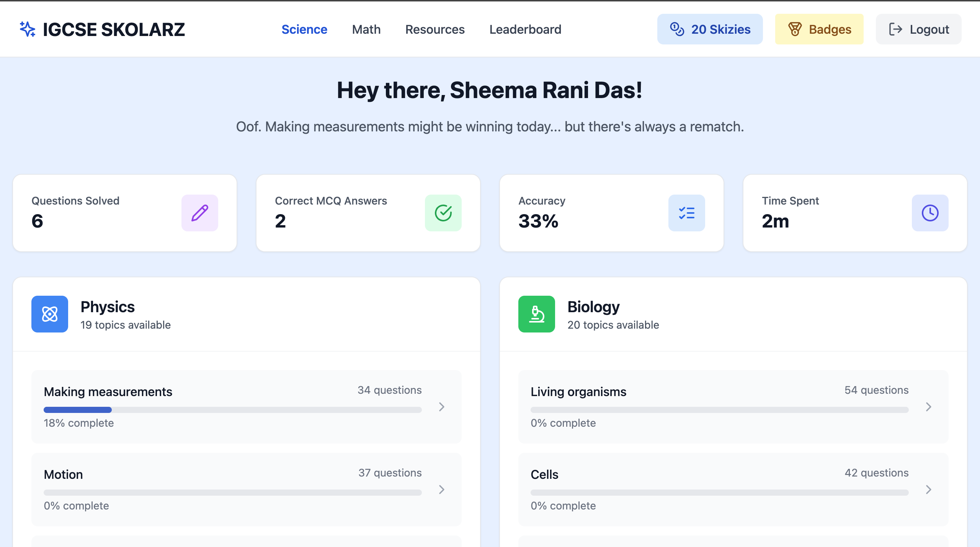Click the 'Oof. Making measurements' motivational message

coord(490,127)
